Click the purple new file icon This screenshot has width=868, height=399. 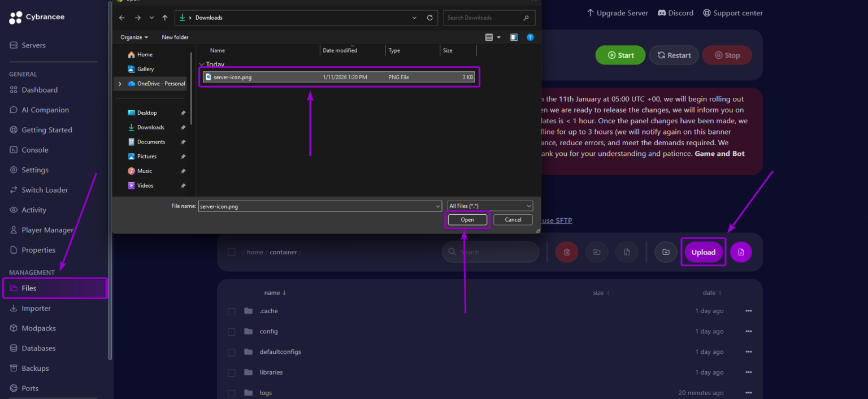pyautogui.click(x=741, y=252)
